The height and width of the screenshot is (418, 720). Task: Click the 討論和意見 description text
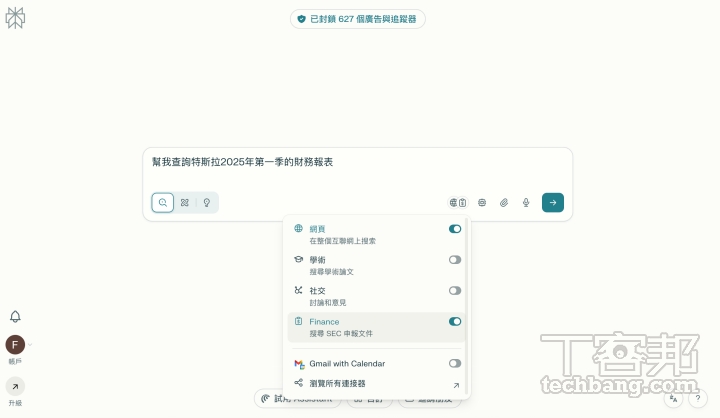pyautogui.click(x=328, y=303)
